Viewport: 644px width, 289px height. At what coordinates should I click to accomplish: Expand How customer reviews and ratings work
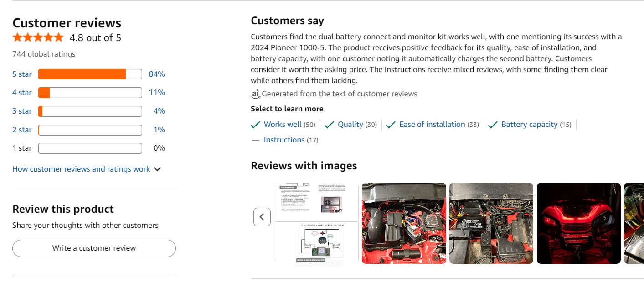[81, 169]
